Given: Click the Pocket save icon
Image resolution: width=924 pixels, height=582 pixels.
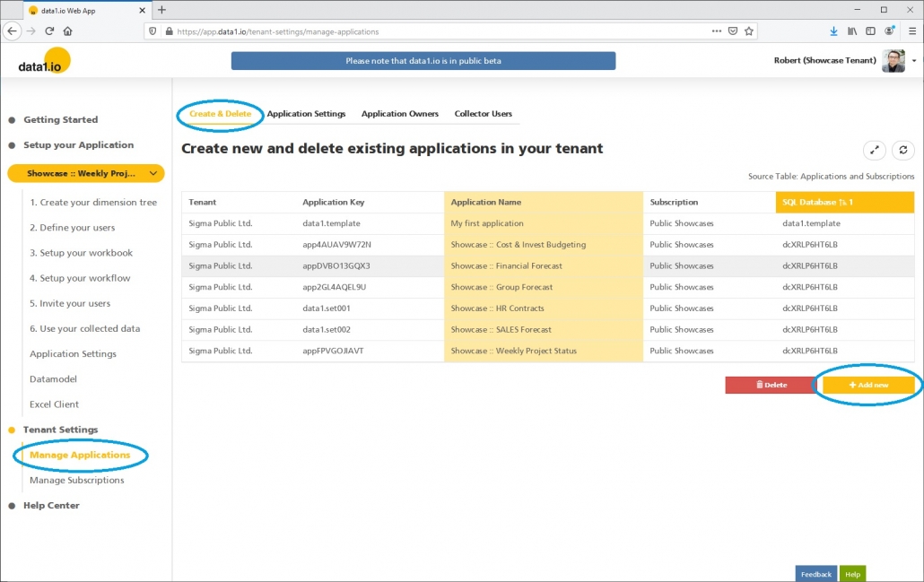Looking at the screenshot, I should [733, 31].
